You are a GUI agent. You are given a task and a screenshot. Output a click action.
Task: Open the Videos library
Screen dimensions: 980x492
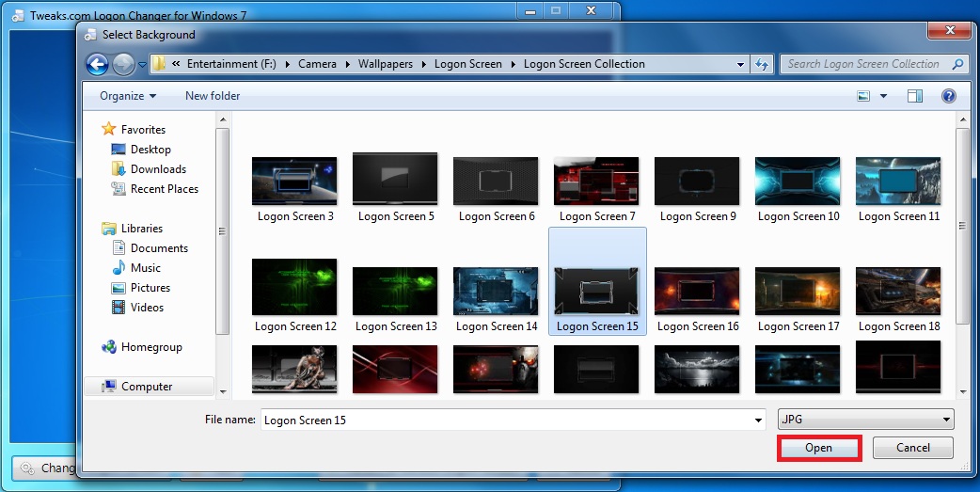coord(147,308)
